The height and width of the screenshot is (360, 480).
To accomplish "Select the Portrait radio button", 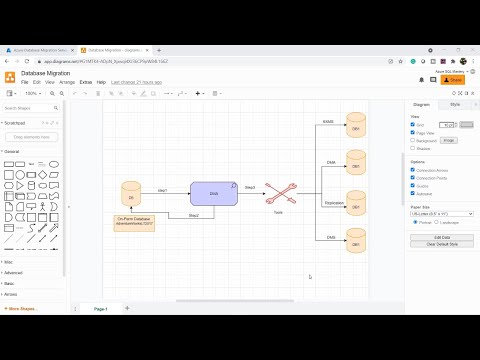I will tap(415, 222).
